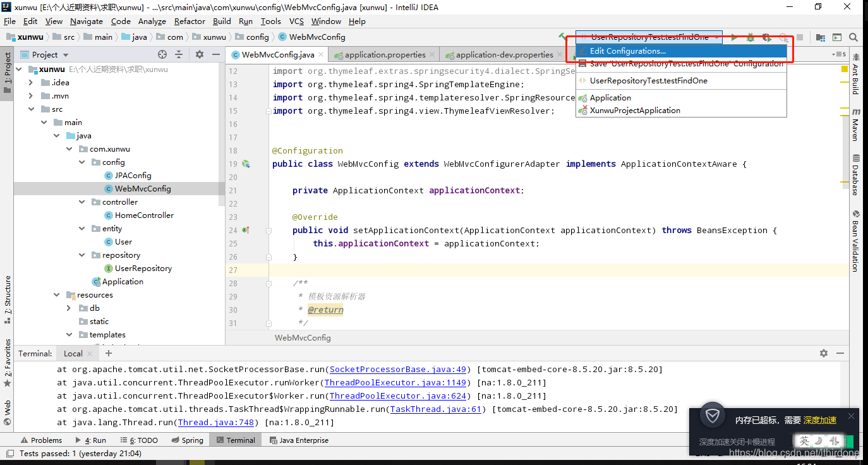Close the WebMvcConfig.java tab

[x=320, y=54]
